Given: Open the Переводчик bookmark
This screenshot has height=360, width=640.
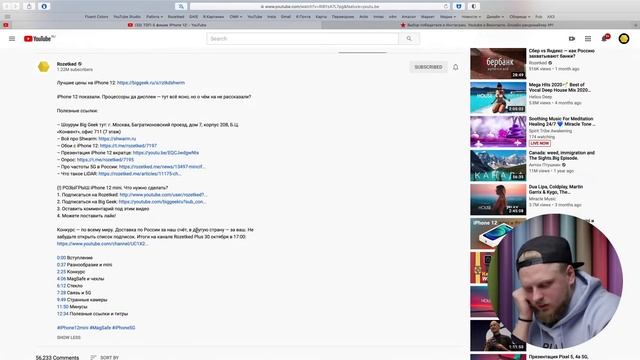Looking at the screenshot, I should coord(343,17).
